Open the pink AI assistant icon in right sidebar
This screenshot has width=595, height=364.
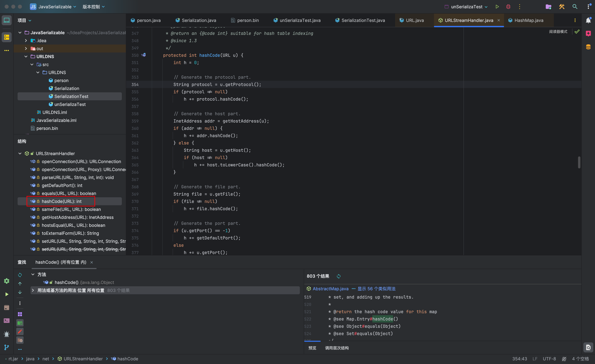[588, 34]
